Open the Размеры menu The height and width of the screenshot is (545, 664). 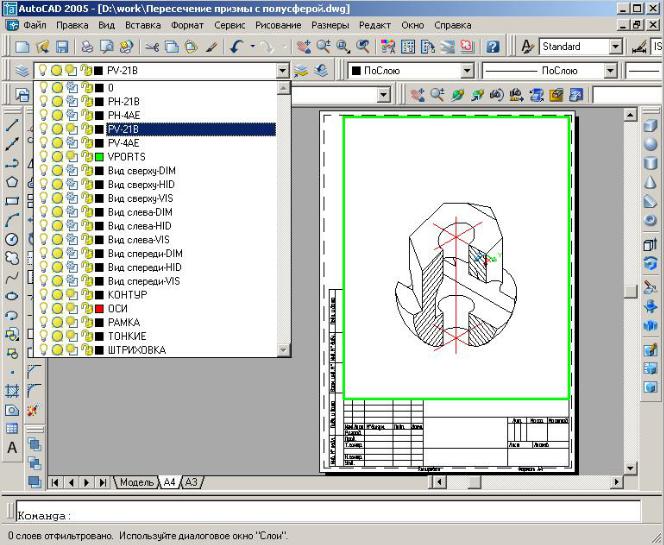[330, 25]
